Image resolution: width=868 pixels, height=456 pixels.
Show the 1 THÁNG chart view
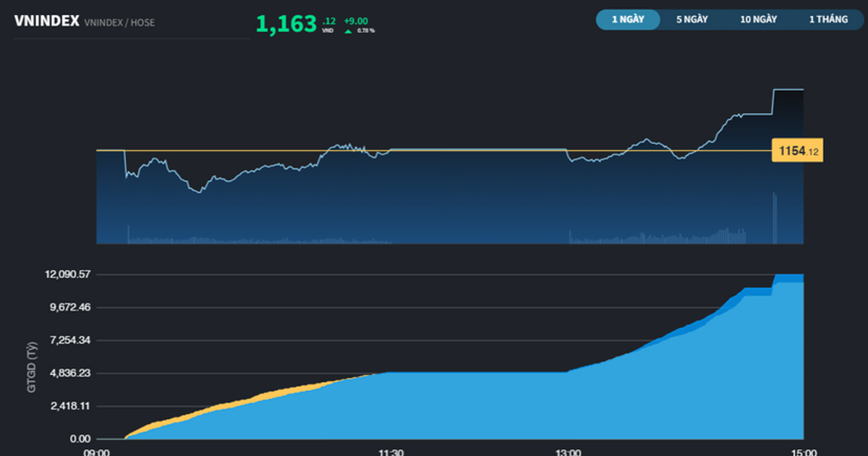click(x=828, y=20)
